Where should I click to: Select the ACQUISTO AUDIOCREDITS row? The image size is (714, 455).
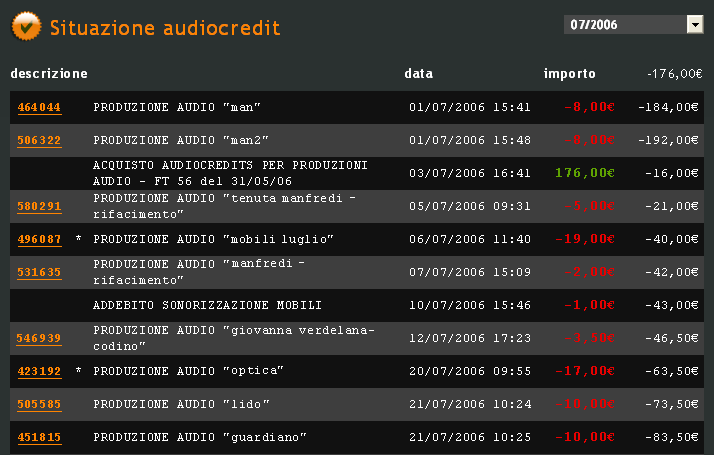coord(357,174)
